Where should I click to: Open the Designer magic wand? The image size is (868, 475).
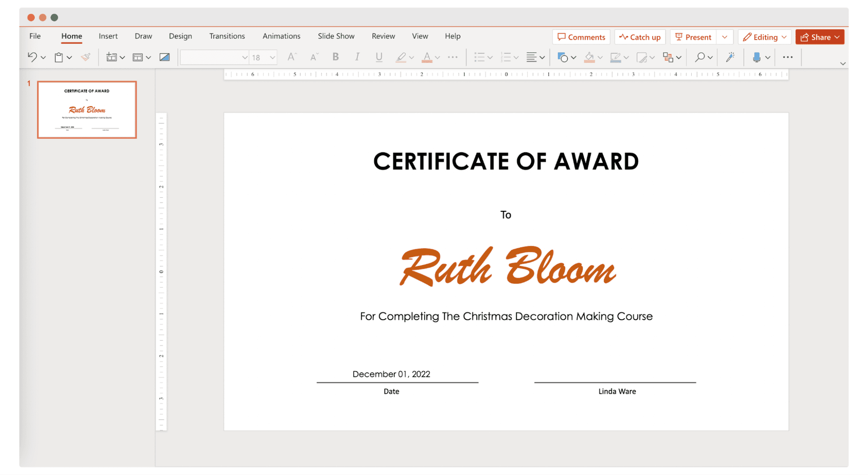tap(730, 57)
